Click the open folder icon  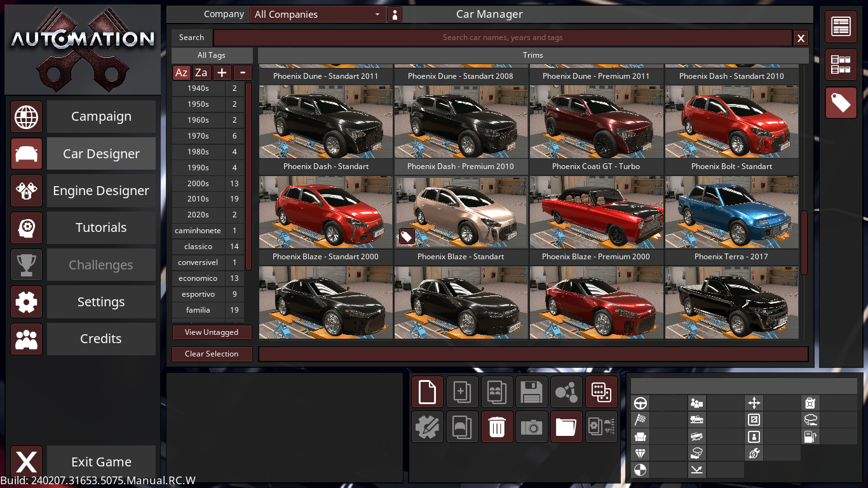(x=566, y=426)
